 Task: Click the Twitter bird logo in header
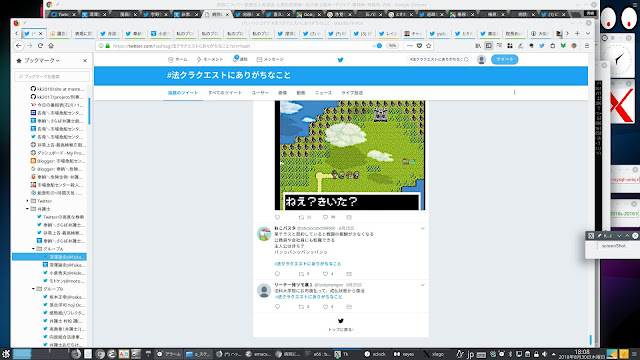340,60
